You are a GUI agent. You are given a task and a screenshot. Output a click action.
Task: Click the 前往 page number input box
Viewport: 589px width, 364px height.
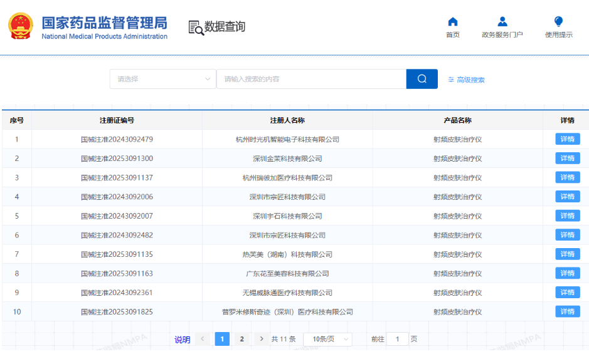click(x=397, y=339)
